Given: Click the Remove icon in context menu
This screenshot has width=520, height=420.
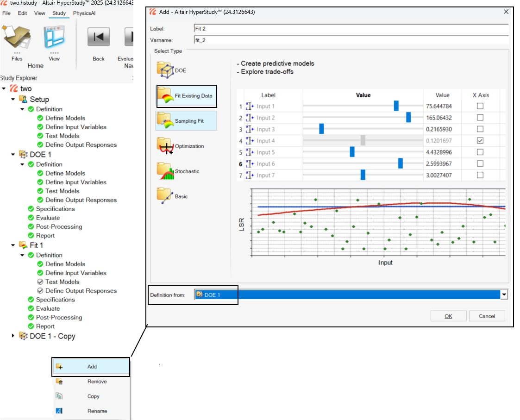Looking at the screenshot, I should pos(59,382).
